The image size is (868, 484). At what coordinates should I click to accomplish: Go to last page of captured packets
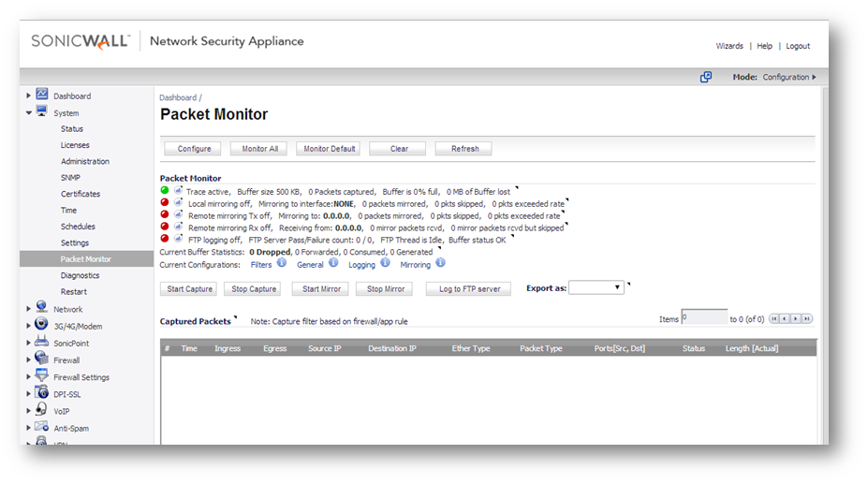[807, 319]
